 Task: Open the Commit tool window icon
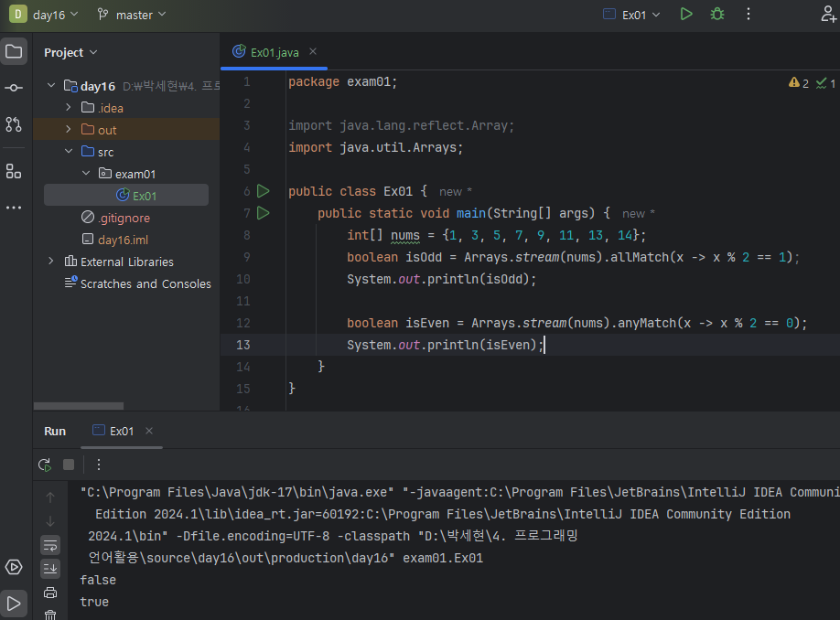(x=14, y=88)
